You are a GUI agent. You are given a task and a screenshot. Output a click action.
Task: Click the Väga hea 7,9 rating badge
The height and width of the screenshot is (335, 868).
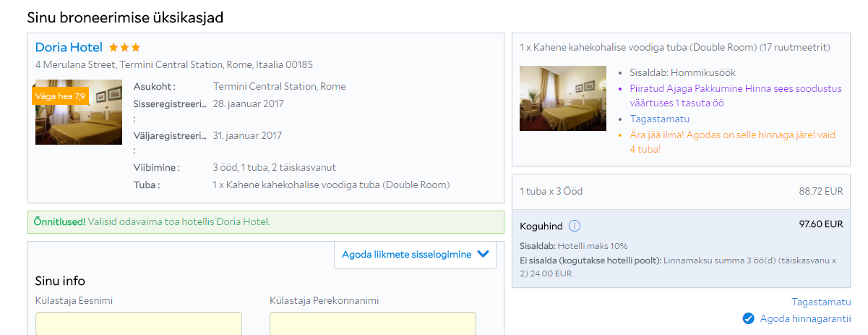coord(60,96)
